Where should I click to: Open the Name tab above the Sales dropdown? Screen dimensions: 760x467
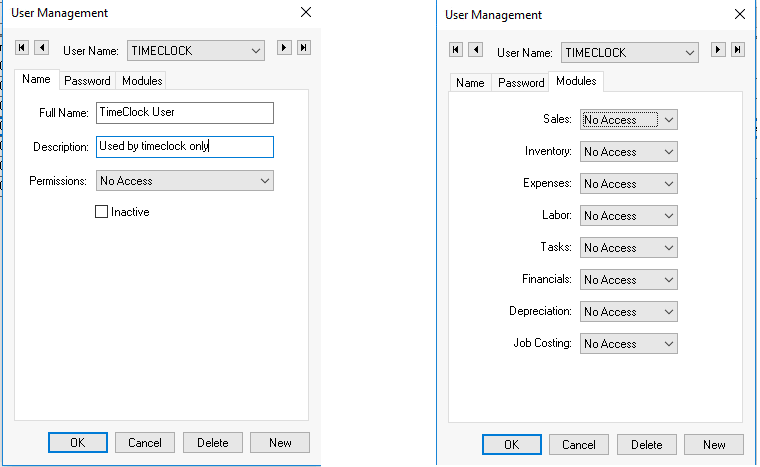click(x=470, y=83)
